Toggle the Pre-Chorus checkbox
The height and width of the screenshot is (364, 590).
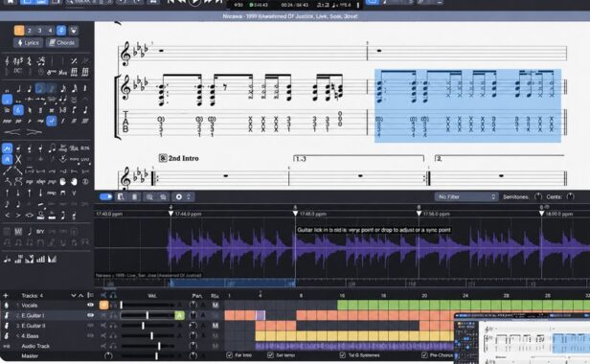[x=424, y=355]
